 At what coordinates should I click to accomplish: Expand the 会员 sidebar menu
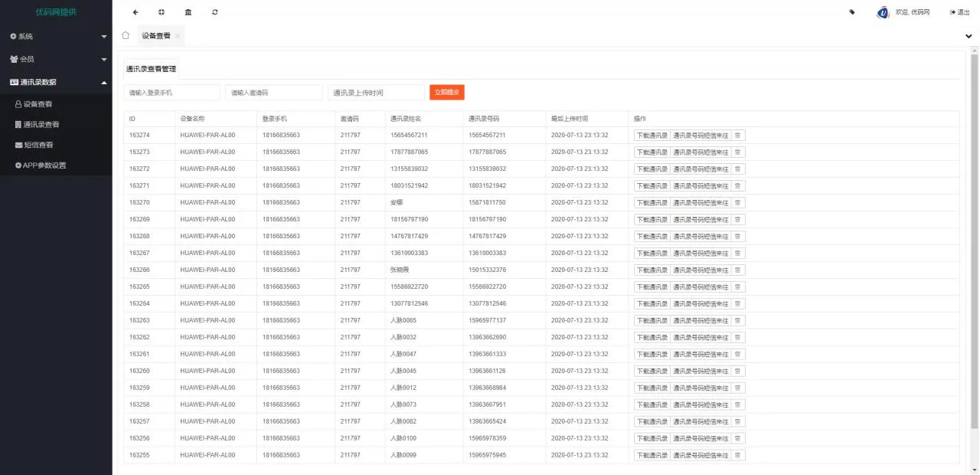[x=56, y=59]
